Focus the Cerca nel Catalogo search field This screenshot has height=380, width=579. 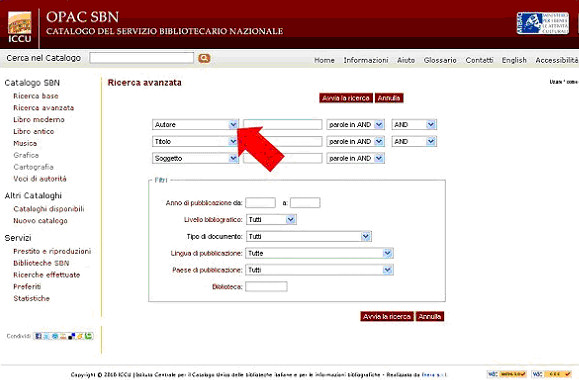(141, 58)
